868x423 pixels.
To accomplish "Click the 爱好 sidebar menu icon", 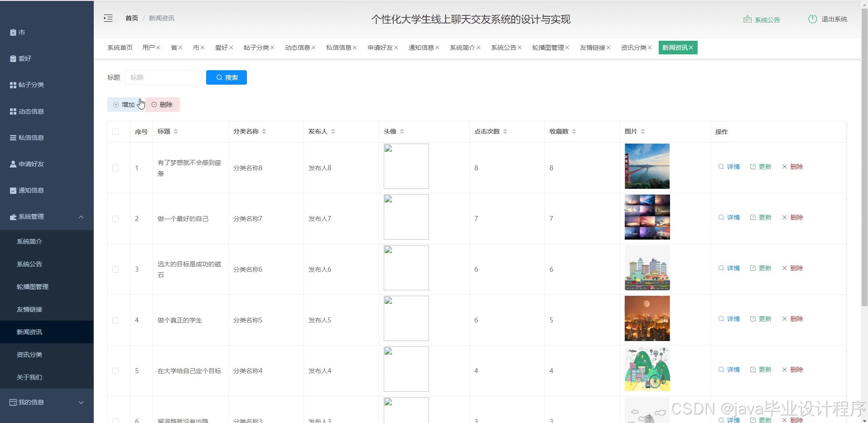I will coord(13,58).
